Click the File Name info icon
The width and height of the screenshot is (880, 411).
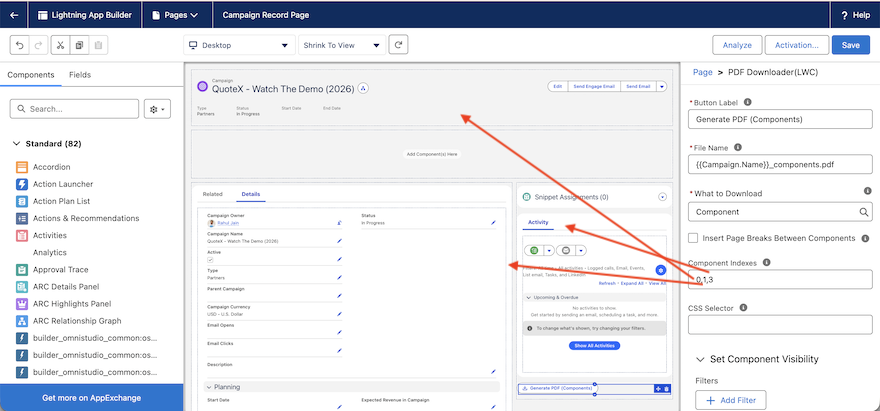click(738, 147)
